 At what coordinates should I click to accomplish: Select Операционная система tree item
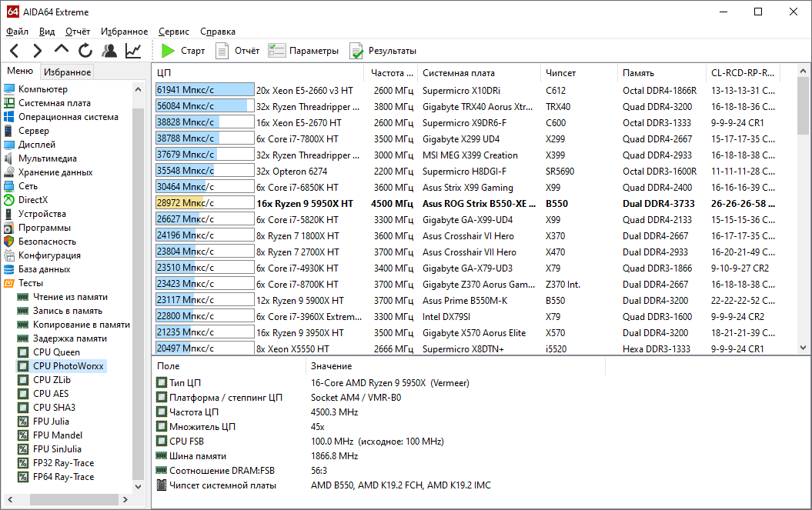[69, 117]
